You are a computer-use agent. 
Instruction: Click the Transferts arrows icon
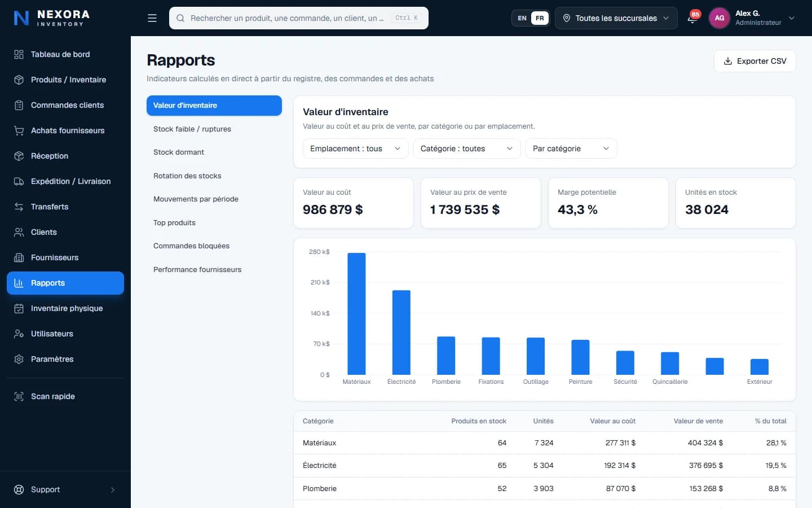point(19,207)
